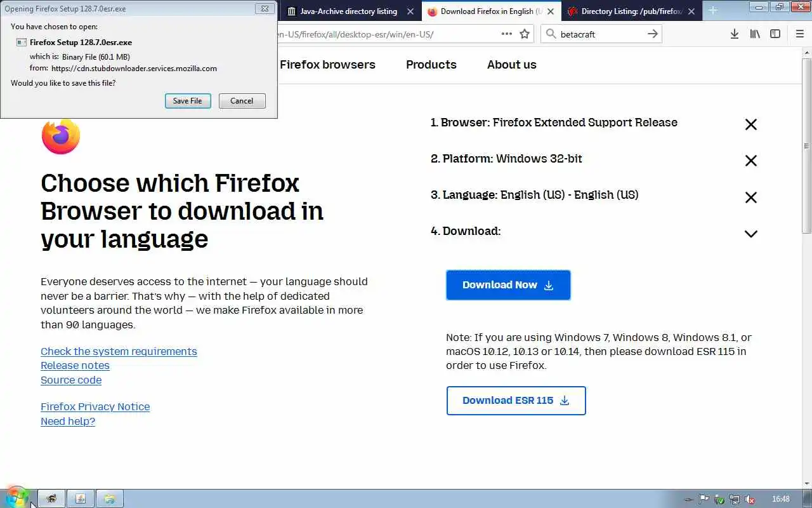Viewport: 812px width, 508px height.
Task: Open the Firefox Privacy Notice link
Action: (x=95, y=406)
